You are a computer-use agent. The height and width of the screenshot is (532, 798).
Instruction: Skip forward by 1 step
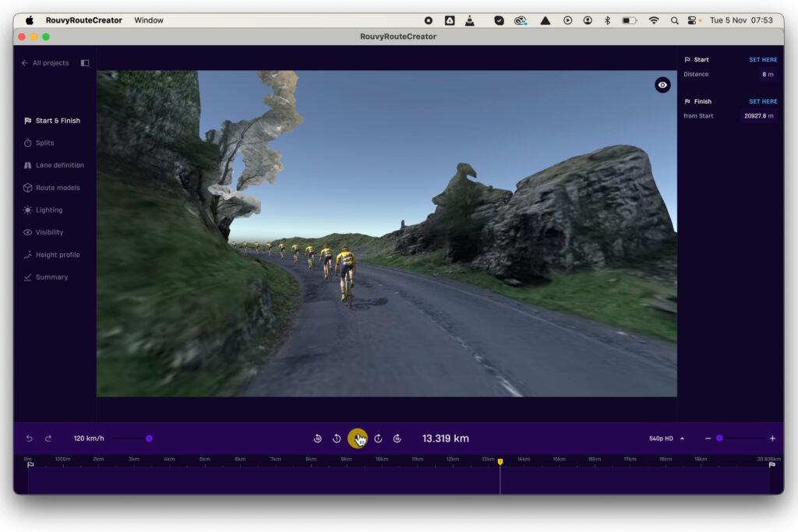pyautogui.click(x=378, y=439)
